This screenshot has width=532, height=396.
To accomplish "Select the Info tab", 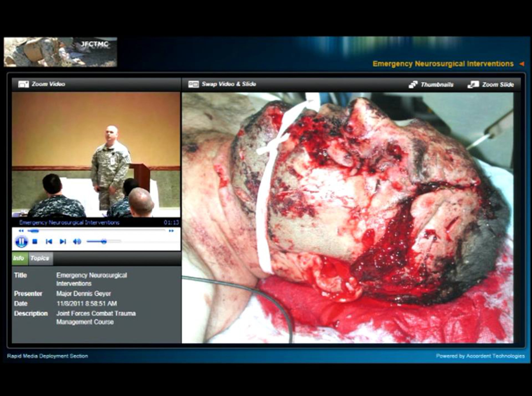I will (19, 258).
